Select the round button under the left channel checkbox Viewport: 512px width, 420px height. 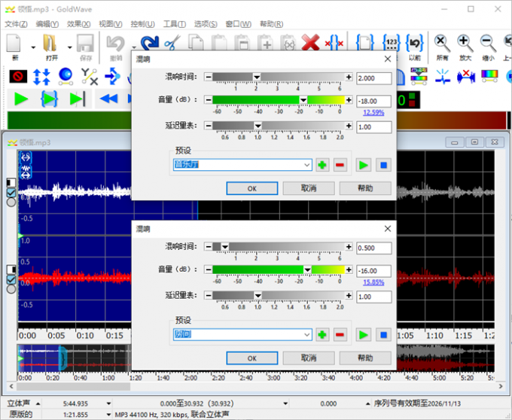[x=11, y=202]
